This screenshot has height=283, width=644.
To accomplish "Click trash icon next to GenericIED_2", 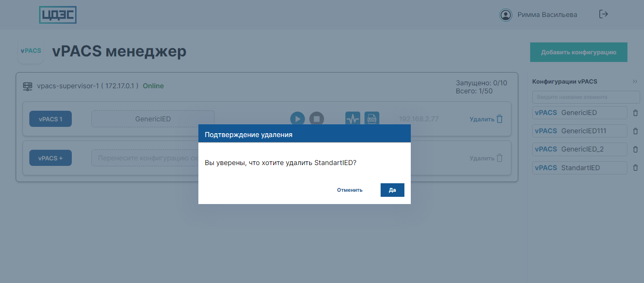I will (x=636, y=149).
